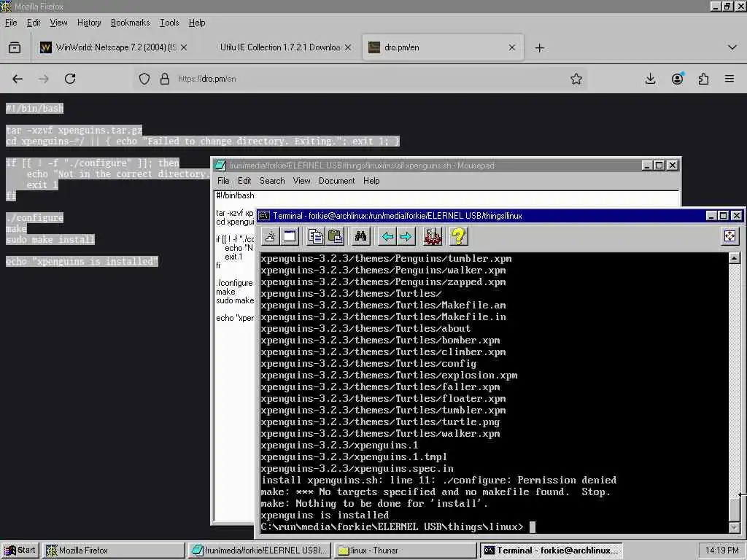Open Terminal preferences icon
747x560 pixels.
tap(433, 236)
